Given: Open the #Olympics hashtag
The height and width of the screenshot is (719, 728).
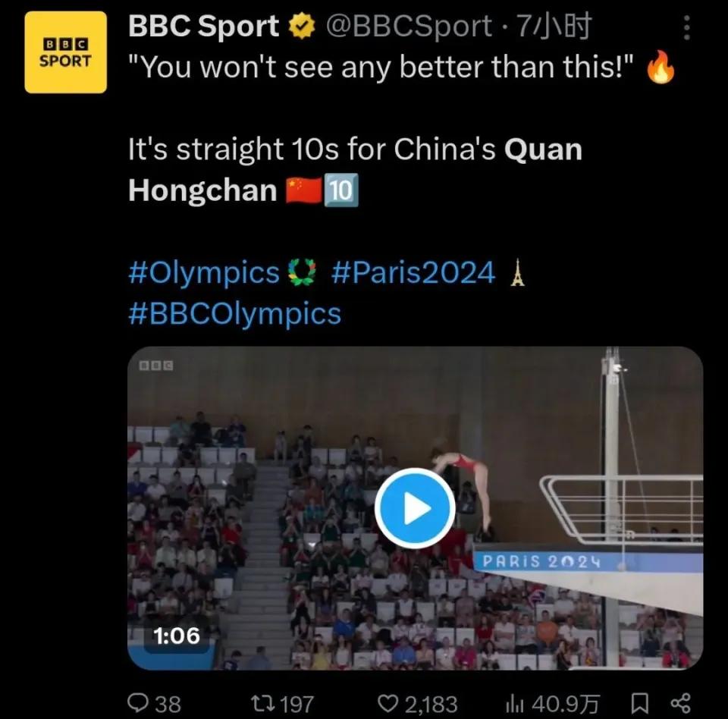Looking at the screenshot, I should (x=204, y=272).
